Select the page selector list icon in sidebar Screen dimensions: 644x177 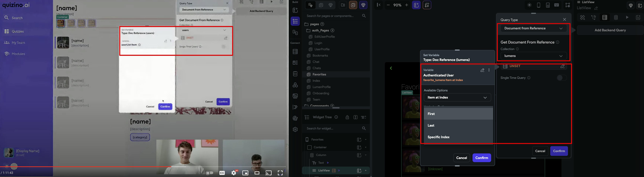coord(295,21)
